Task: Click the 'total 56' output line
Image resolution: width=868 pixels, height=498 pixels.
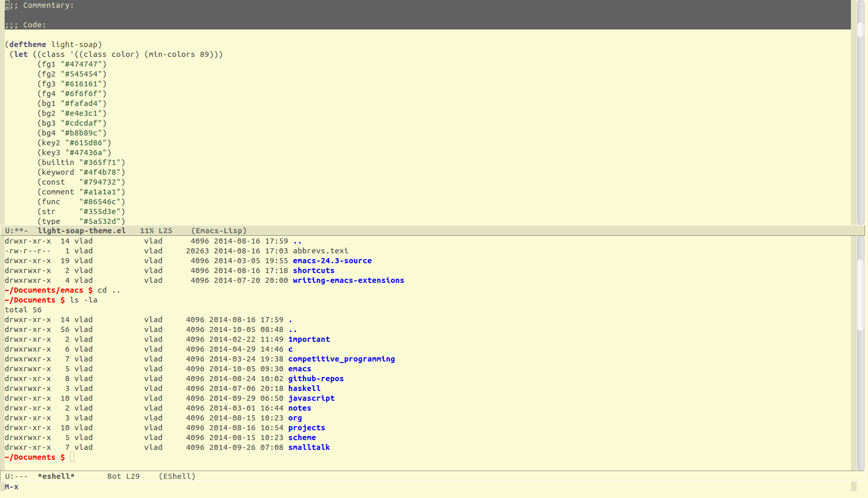Action: point(23,310)
